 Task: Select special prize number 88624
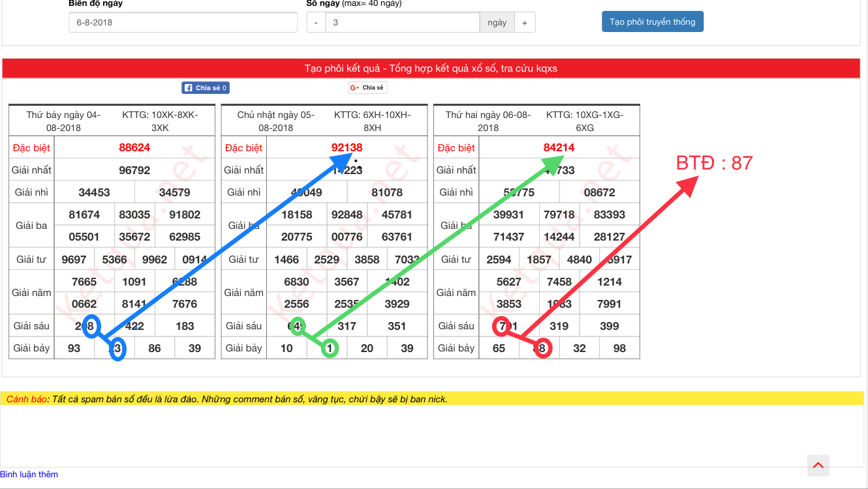pos(134,147)
